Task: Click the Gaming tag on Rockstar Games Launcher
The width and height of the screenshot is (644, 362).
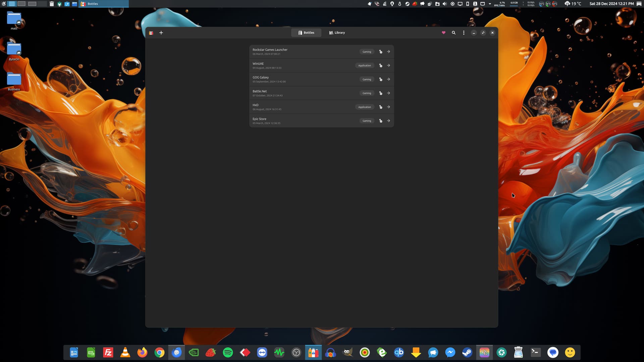Action: click(x=367, y=52)
